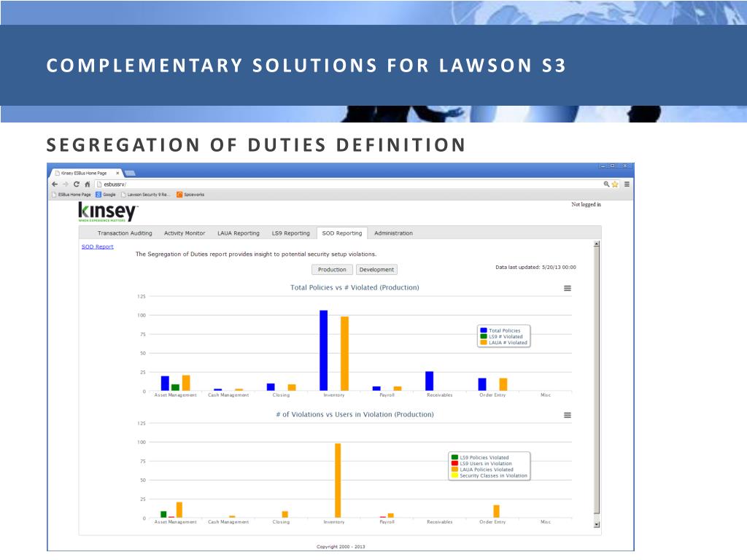Open the Spiceworks bookmark
This screenshot has height=560, width=747.
pos(190,195)
